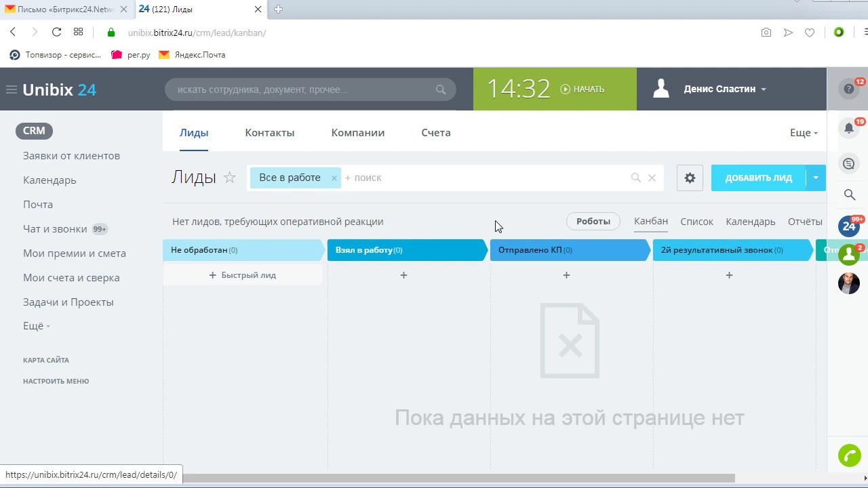Click НАСТРОИТЬ МЕНЮ link
868x488 pixels.
click(56, 382)
